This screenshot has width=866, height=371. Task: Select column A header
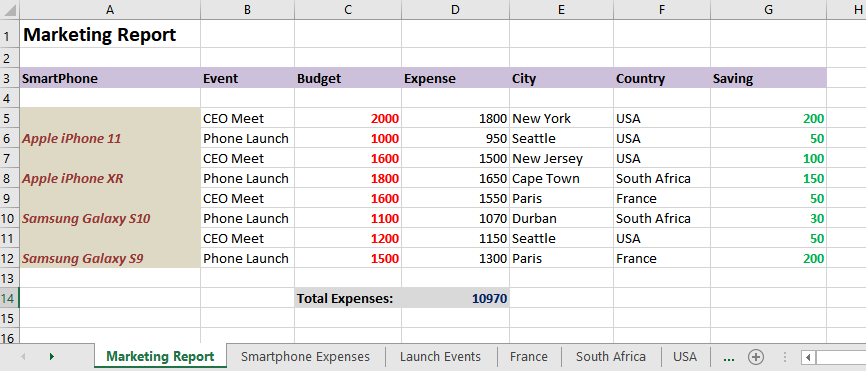pyautogui.click(x=110, y=9)
